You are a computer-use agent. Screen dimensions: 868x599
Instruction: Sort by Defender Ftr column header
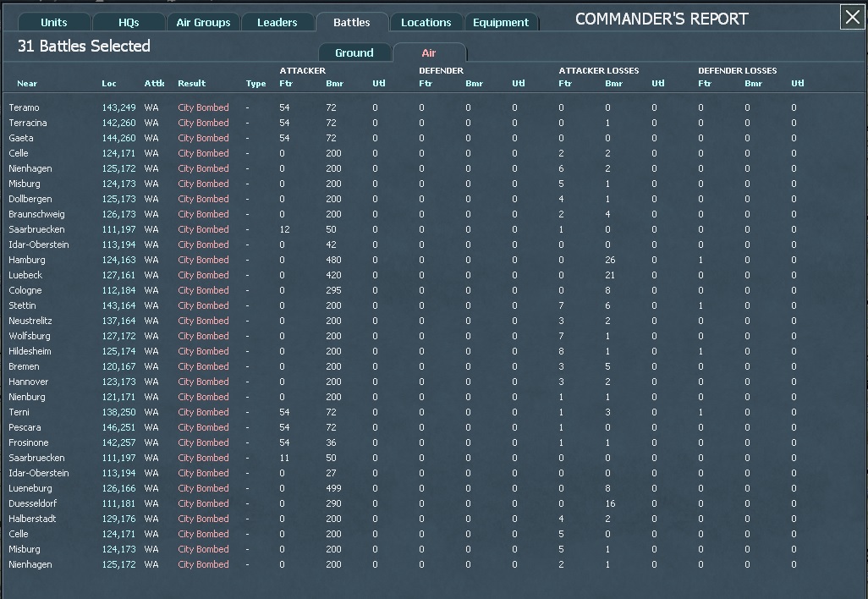[x=426, y=84]
